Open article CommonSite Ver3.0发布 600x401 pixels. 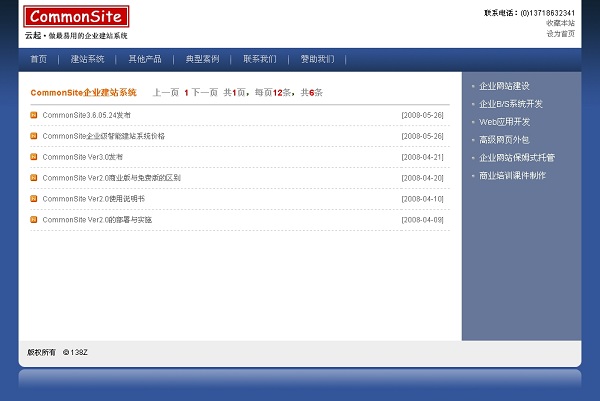click(83, 157)
